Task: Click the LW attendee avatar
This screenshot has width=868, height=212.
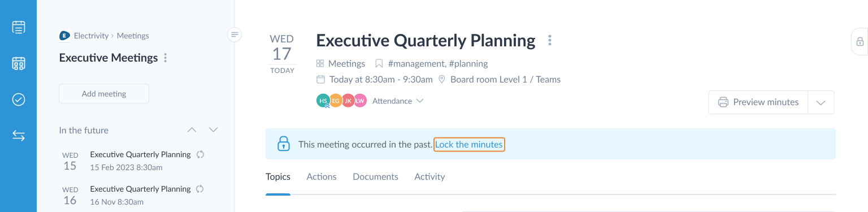Action: click(x=360, y=101)
